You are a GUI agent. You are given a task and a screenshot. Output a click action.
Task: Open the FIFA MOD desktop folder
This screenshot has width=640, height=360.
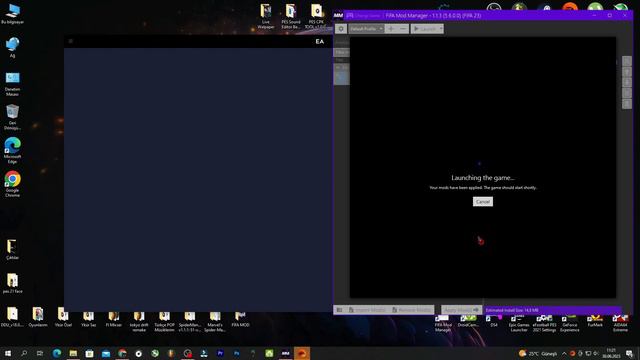[240, 320]
